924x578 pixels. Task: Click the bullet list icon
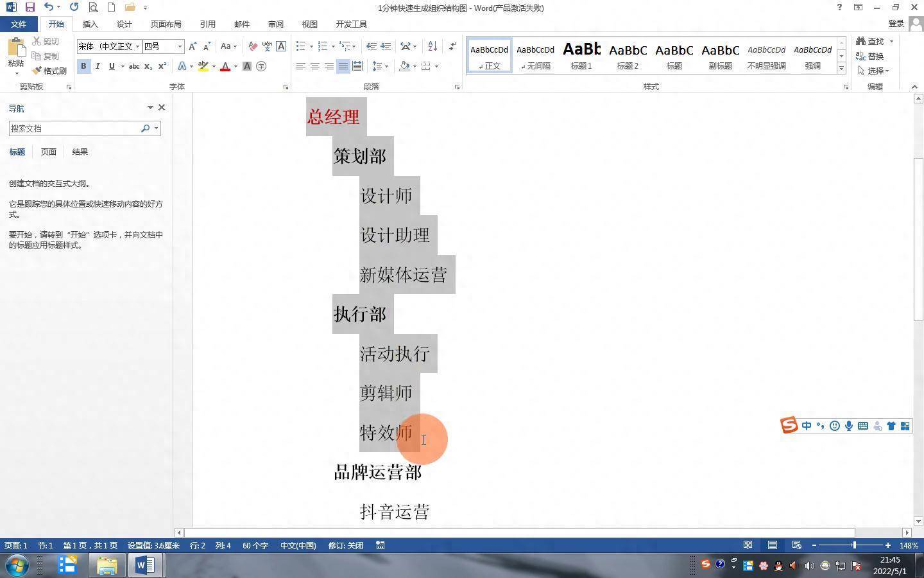pos(300,46)
